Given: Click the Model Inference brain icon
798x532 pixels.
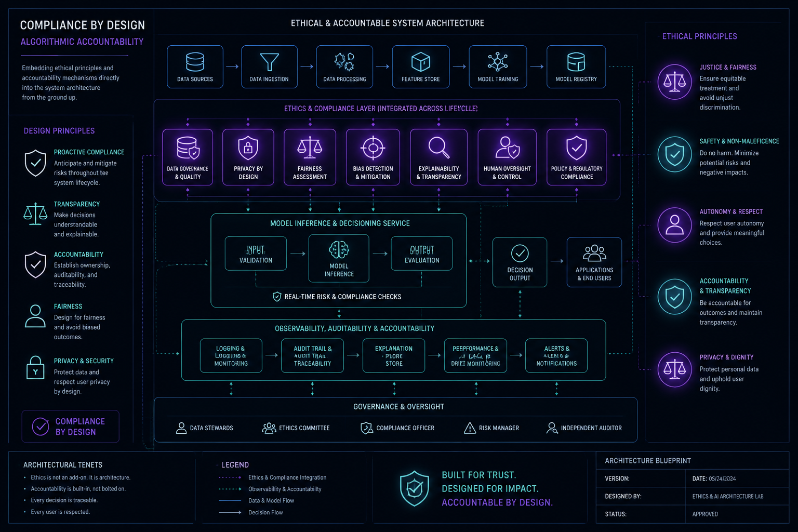Looking at the screenshot, I should [x=339, y=250].
